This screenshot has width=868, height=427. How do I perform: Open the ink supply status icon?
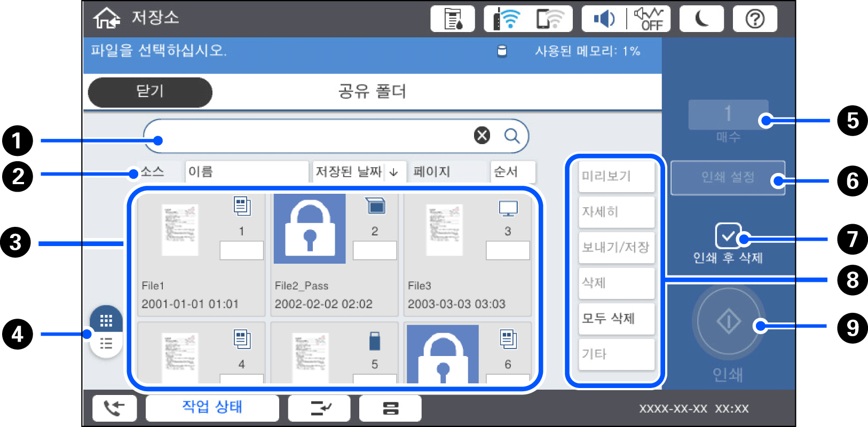[x=453, y=19]
